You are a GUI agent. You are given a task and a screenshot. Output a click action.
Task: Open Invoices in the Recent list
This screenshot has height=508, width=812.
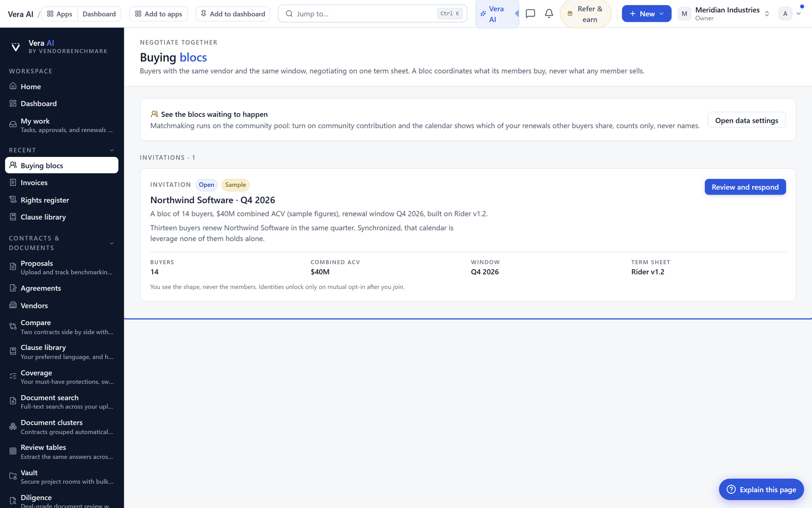tap(61, 183)
